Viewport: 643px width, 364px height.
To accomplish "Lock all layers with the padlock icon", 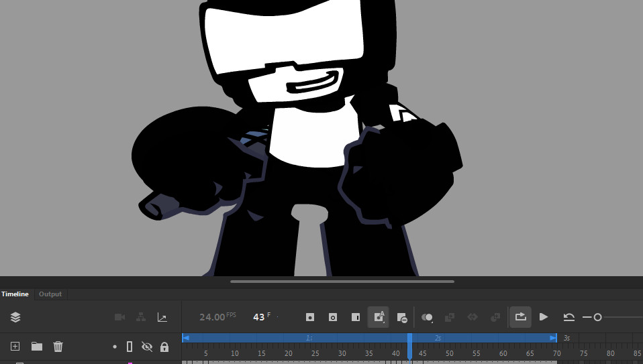I will click(164, 347).
